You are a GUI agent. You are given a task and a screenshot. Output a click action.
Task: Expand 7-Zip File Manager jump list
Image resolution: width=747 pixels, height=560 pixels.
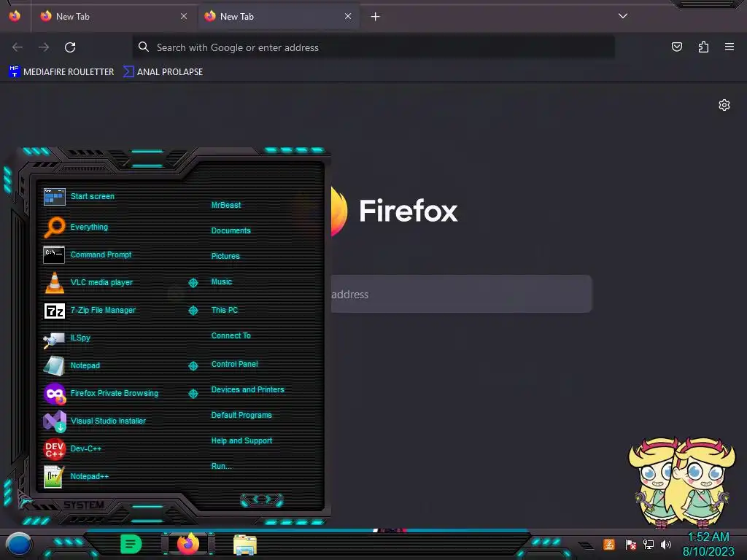pos(193,311)
